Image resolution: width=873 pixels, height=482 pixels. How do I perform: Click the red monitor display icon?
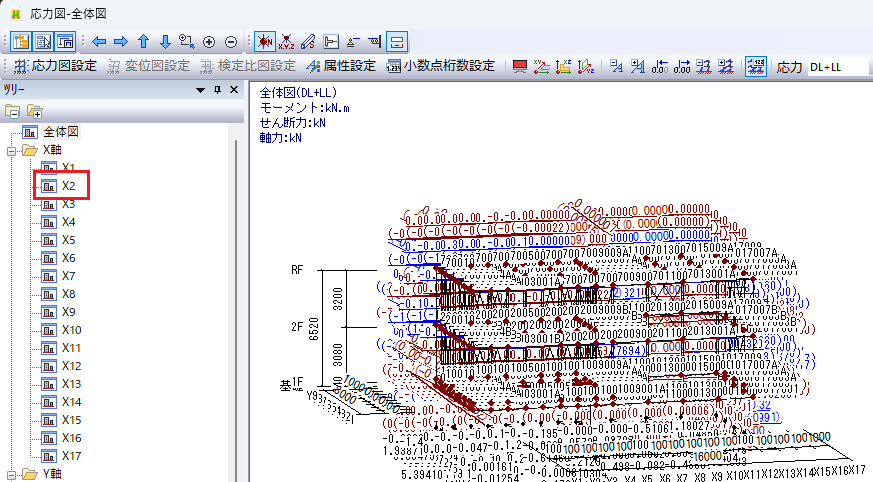click(x=520, y=67)
